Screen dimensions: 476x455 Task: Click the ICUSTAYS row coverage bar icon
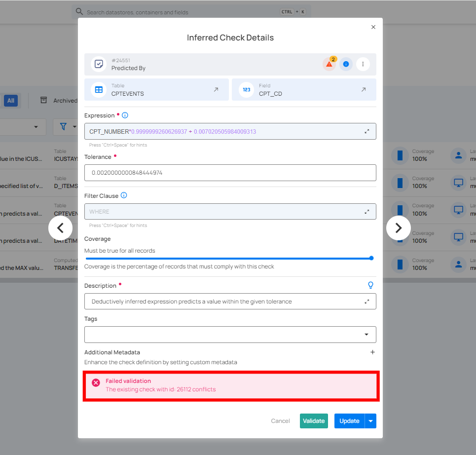(x=400, y=155)
